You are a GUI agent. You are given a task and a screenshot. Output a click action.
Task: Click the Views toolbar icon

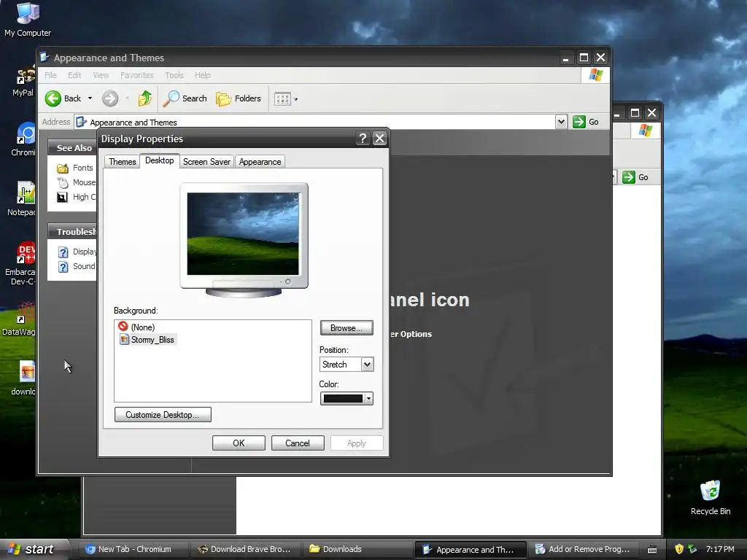[x=282, y=99]
